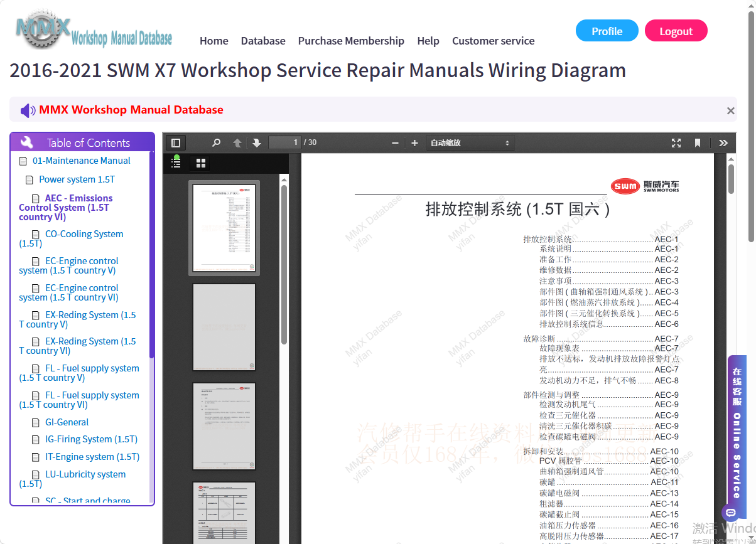Click the thumbnail panel scrollbar
756x544 pixels.
(x=284, y=264)
